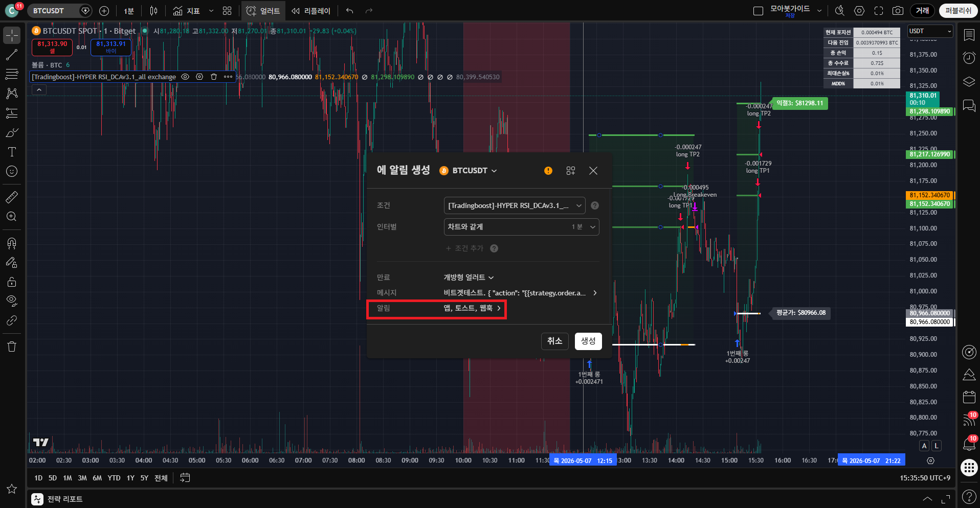Toggle log scale L button
Viewport: 980px width, 508px height.
click(937, 446)
